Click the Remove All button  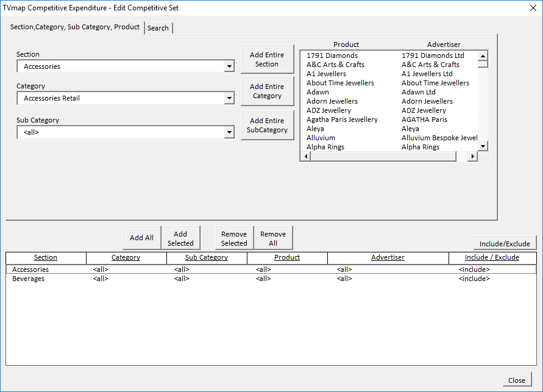click(x=273, y=238)
